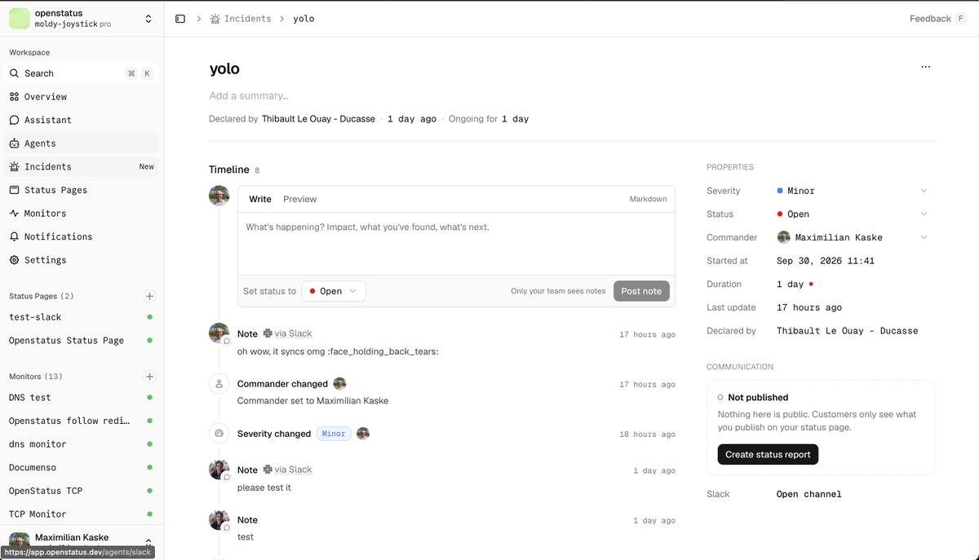
Task: Open the Severity Minor dropdown
Action: pyautogui.click(x=852, y=191)
